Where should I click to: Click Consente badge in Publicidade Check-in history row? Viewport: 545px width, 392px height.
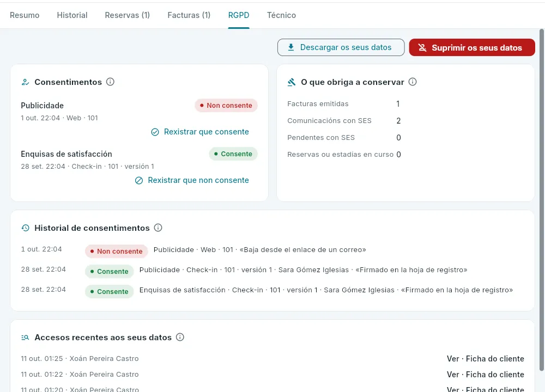(109, 272)
